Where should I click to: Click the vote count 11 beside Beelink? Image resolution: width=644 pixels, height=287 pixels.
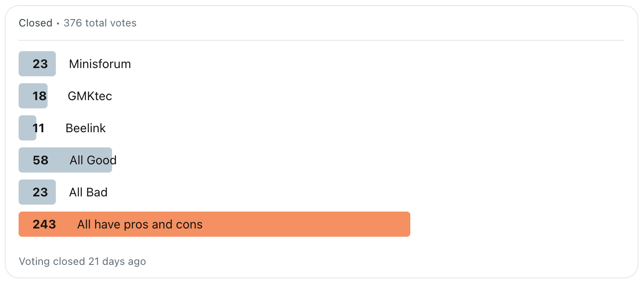coord(39,128)
